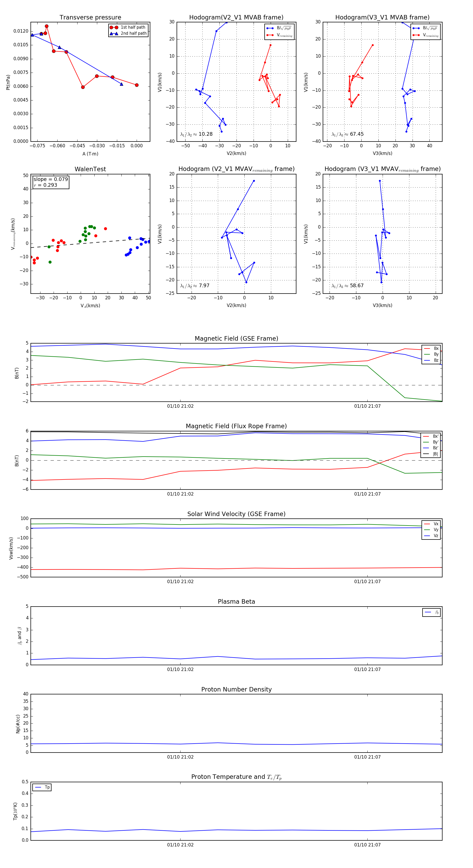The image size is (473, 868).
Task: Select the "Bz" legend entry in GSE magnetic field plot
Action: (x=431, y=360)
